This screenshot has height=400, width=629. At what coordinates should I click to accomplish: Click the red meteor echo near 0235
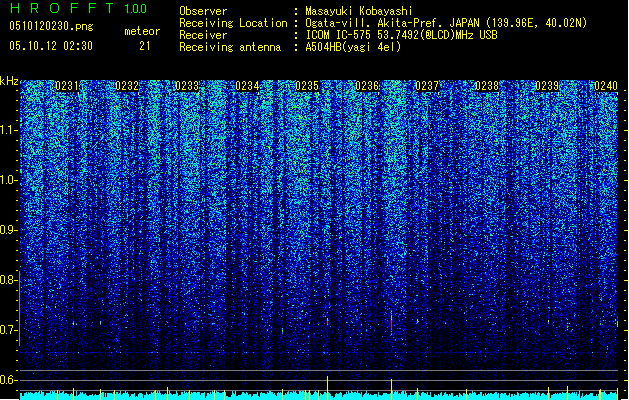point(328,323)
